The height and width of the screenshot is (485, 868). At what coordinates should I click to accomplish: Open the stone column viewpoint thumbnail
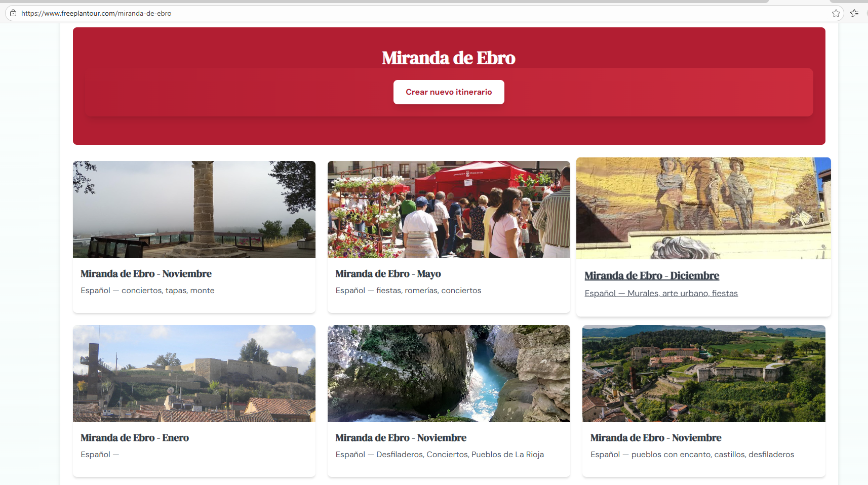coord(194,210)
